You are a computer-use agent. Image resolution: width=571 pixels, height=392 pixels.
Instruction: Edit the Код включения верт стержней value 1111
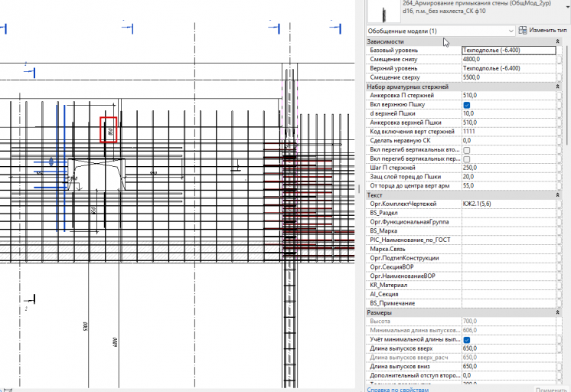tap(509, 132)
